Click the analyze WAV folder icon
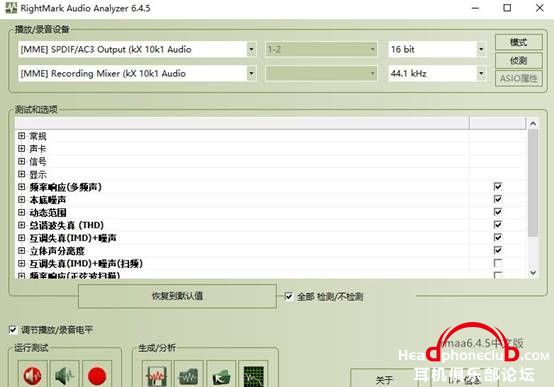Screen dimensions: 554x387 pos(189,375)
